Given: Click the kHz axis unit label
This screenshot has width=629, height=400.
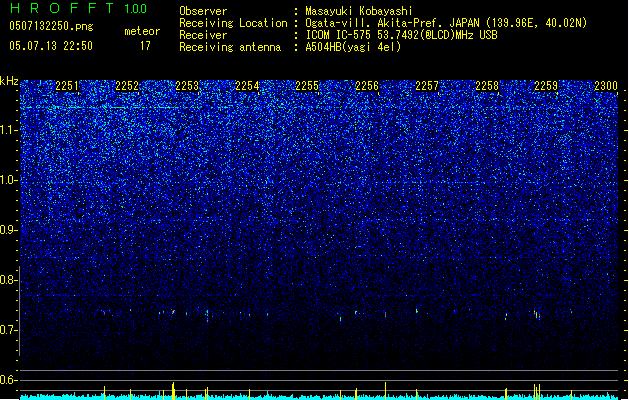Looking at the screenshot, I should click(9, 81).
